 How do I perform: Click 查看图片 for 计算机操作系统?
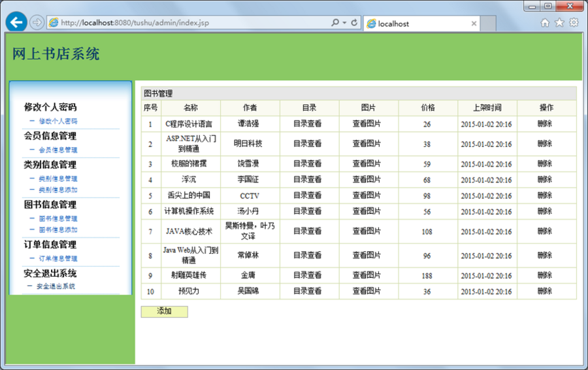point(367,211)
